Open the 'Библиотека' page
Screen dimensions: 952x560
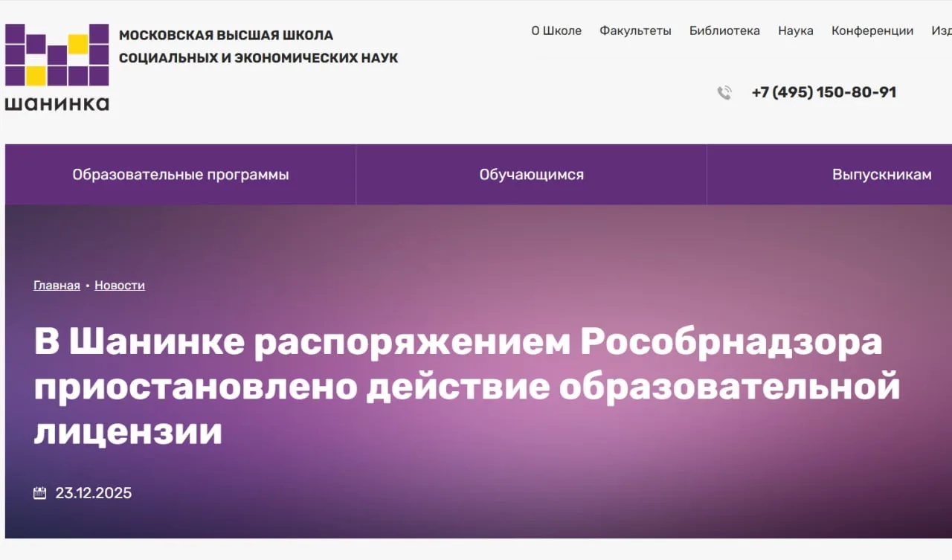[x=724, y=30]
